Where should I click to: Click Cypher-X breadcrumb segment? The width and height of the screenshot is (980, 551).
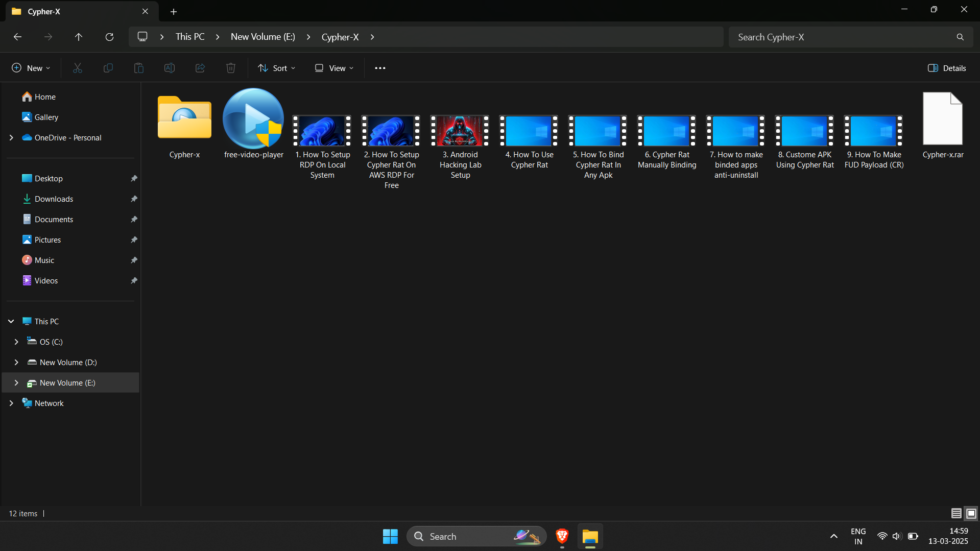[x=340, y=37]
